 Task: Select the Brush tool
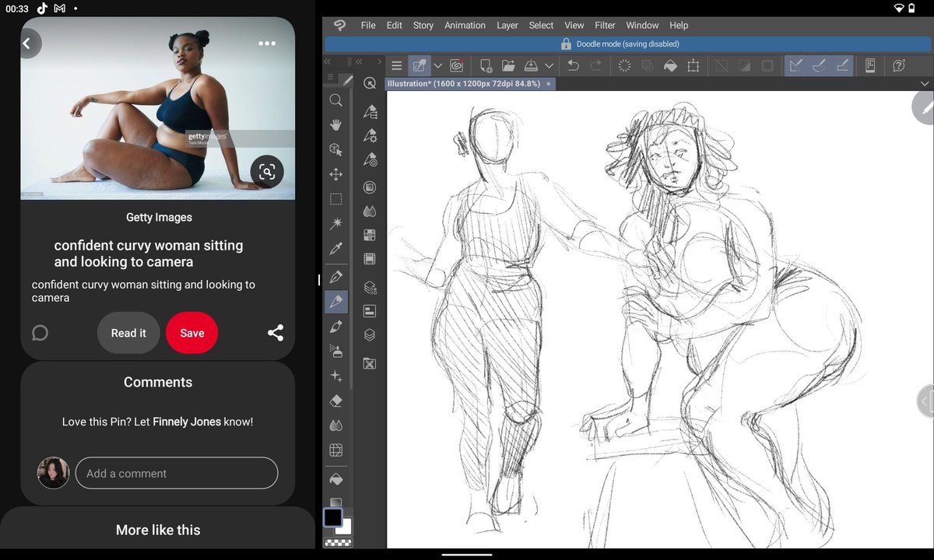pyautogui.click(x=335, y=327)
